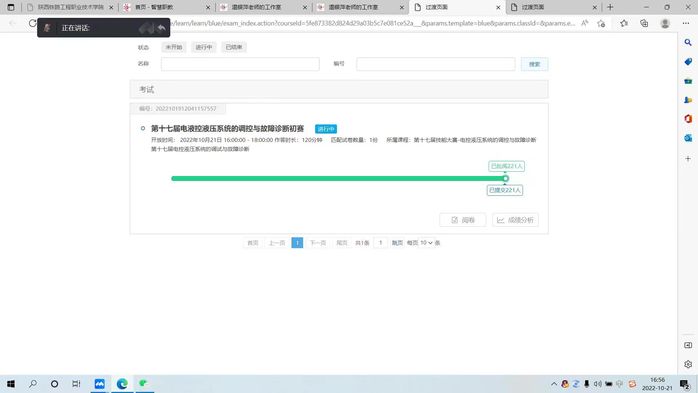Toggle the 进行中 status filter
Screen dimensions: 698x393
(x=204, y=47)
